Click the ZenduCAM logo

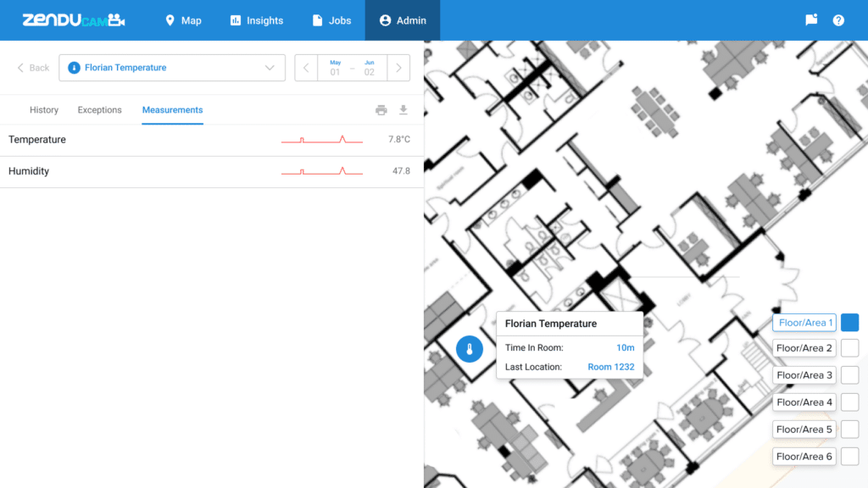click(x=73, y=20)
